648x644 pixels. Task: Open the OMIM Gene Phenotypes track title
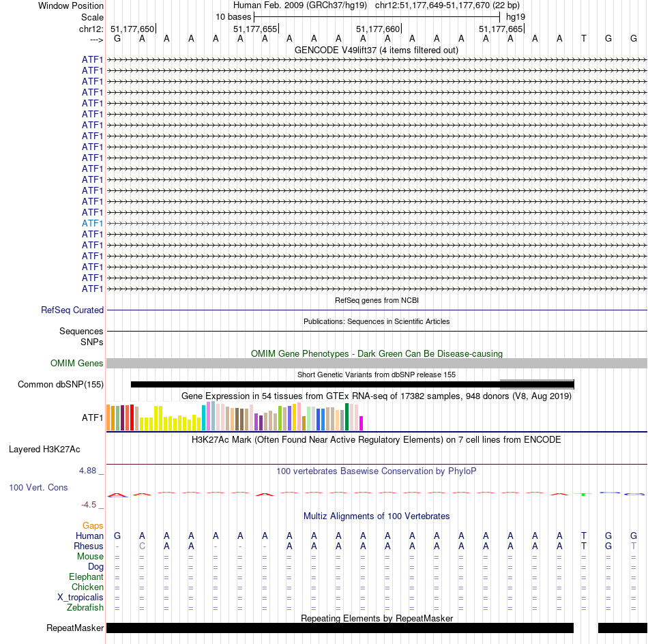click(377, 354)
